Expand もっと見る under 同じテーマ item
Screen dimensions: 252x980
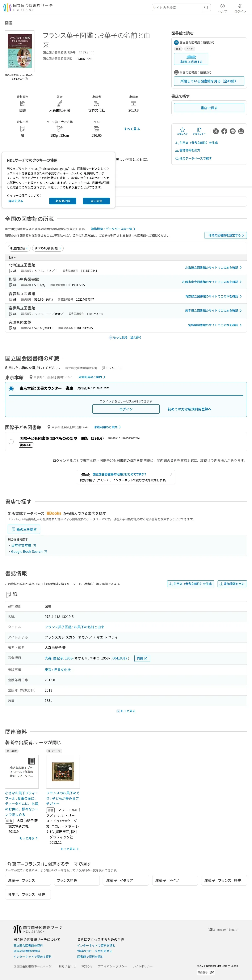(69, 849)
